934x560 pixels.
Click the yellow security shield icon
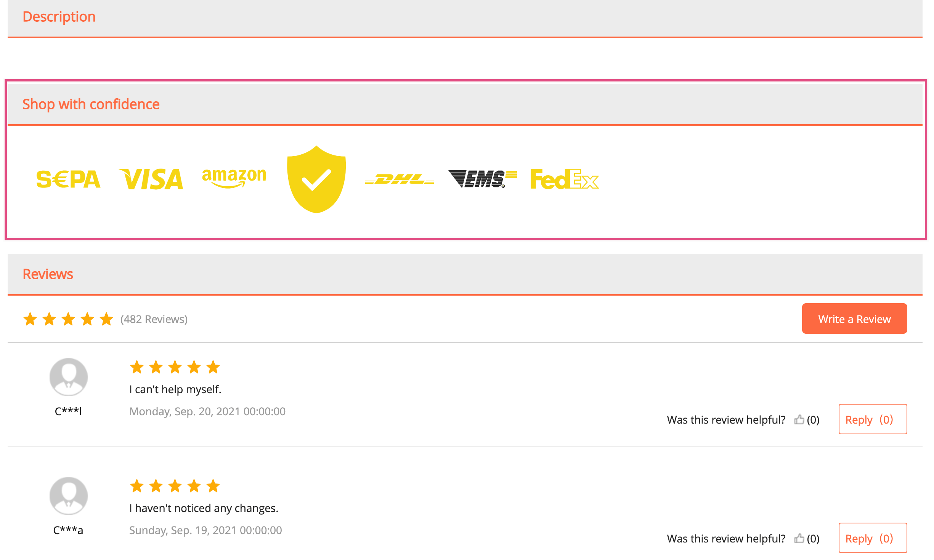pyautogui.click(x=316, y=179)
